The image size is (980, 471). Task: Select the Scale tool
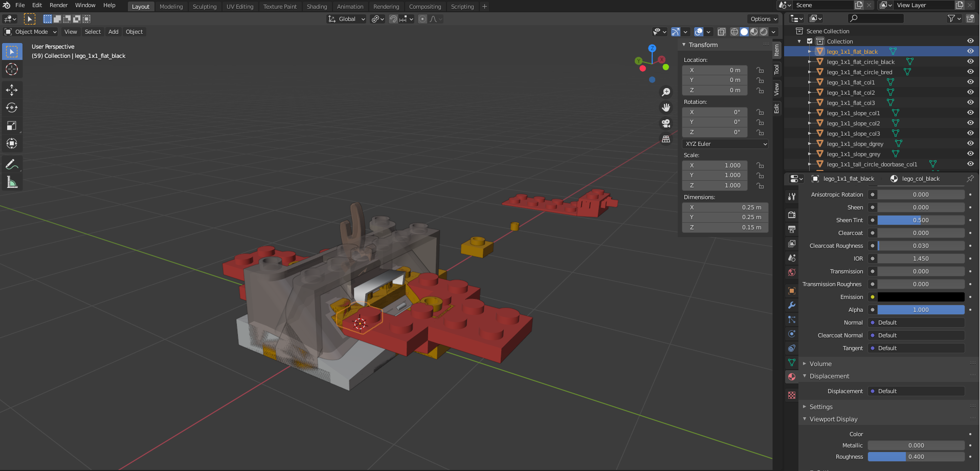pyautogui.click(x=12, y=126)
